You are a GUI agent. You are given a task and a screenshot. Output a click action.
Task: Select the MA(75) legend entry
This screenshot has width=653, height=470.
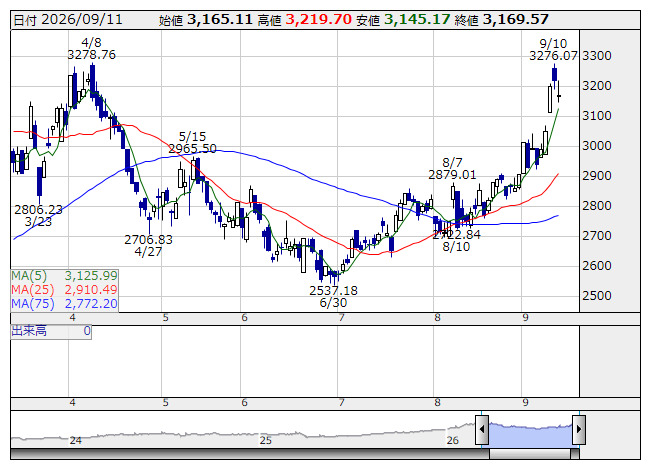[x=65, y=304]
